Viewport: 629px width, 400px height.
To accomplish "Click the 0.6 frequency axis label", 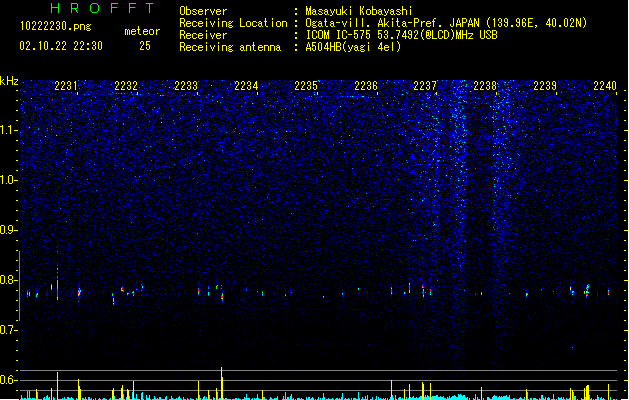I will coord(8,380).
